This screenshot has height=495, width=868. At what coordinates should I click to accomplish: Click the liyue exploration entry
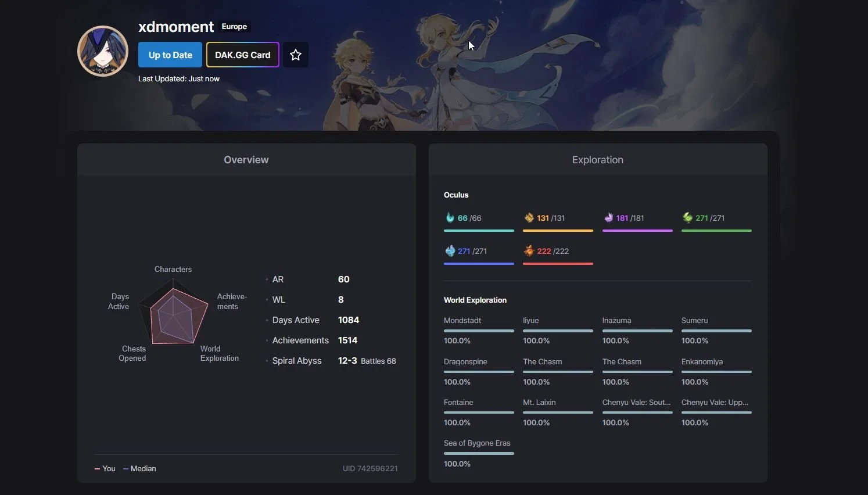558,331
